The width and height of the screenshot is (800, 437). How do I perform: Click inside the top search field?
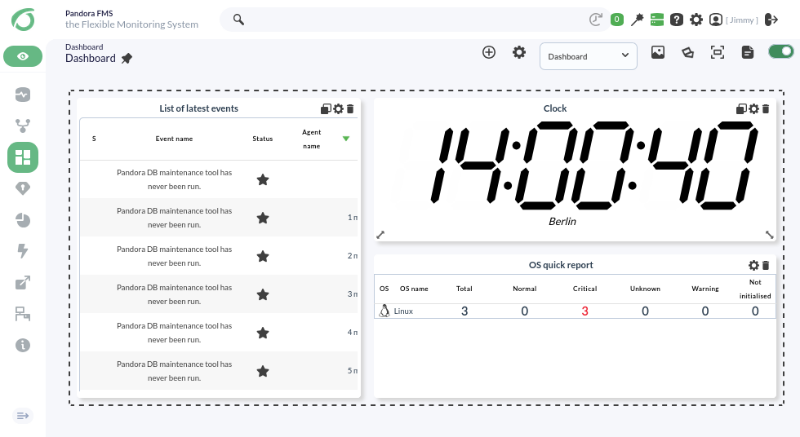point(413,19)
